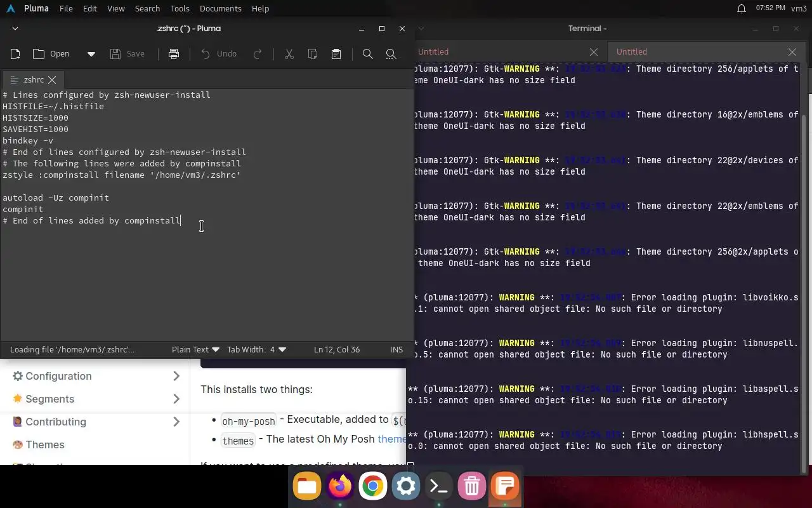This screenshot has width=812, height=508.
Task: Expand the Segments sidebar section
Action: [176, 399]
